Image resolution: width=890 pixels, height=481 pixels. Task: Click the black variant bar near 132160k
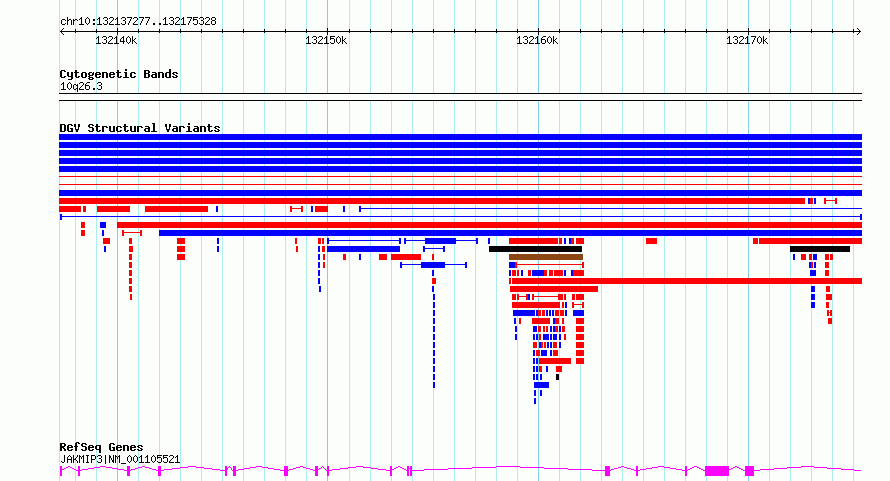[x=535, y=249]
